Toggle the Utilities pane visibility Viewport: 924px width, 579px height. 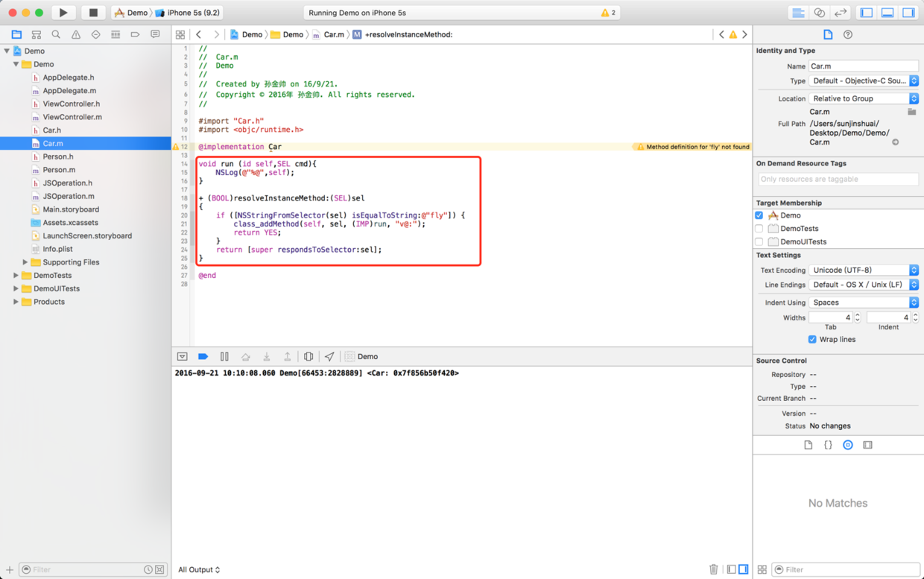[x=908, y=13]
